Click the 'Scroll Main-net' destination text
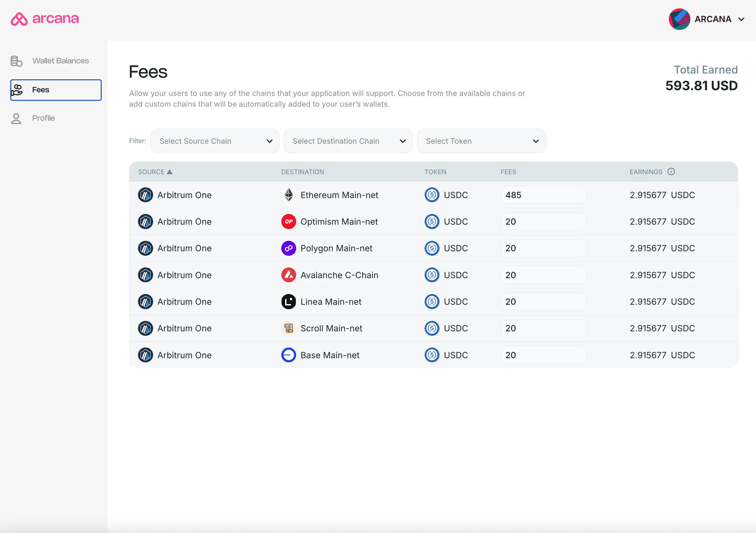This screenshot has width=756, height=533. (331, 329)
